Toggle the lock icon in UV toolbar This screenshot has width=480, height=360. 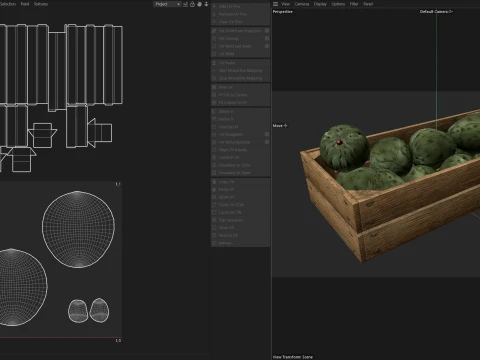coord(192,4)
